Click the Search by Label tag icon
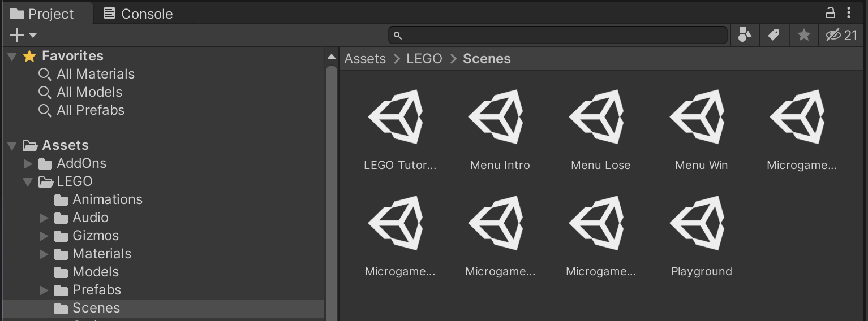The image size is (868, 321). pos(774,35)
